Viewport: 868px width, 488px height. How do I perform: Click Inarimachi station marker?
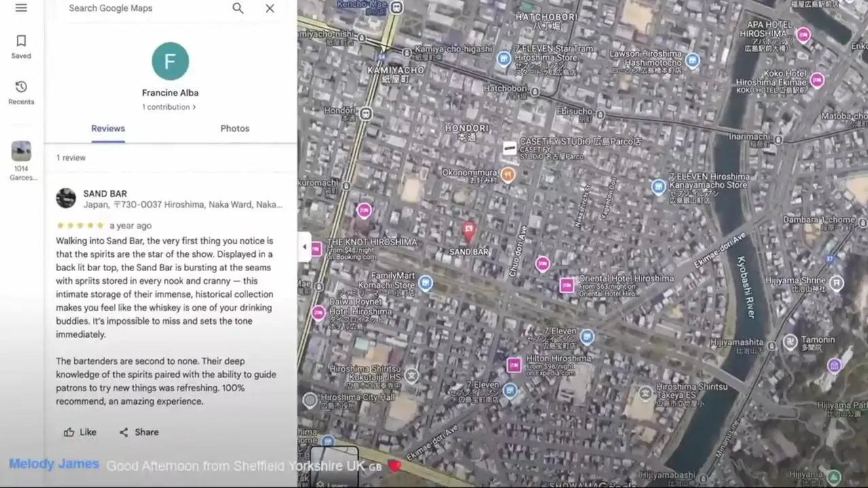point(778,140)
